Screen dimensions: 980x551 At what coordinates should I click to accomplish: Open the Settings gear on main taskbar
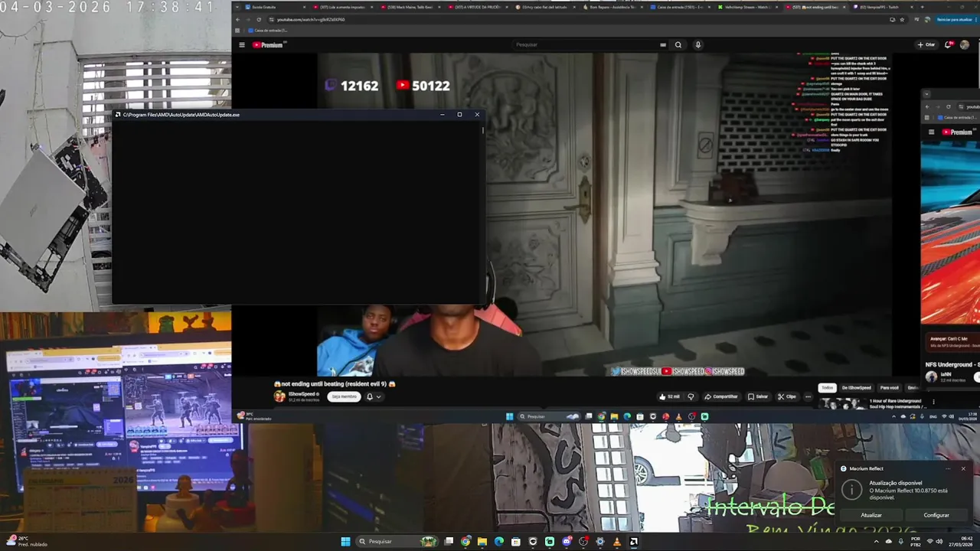pyautogui.click(x=600, y=541)
